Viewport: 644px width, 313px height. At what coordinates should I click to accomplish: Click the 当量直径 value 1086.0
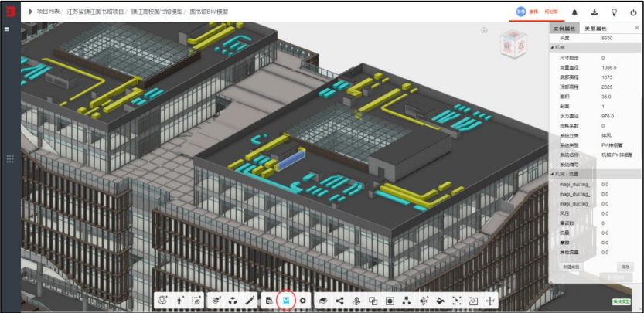(x=608, y=67)
